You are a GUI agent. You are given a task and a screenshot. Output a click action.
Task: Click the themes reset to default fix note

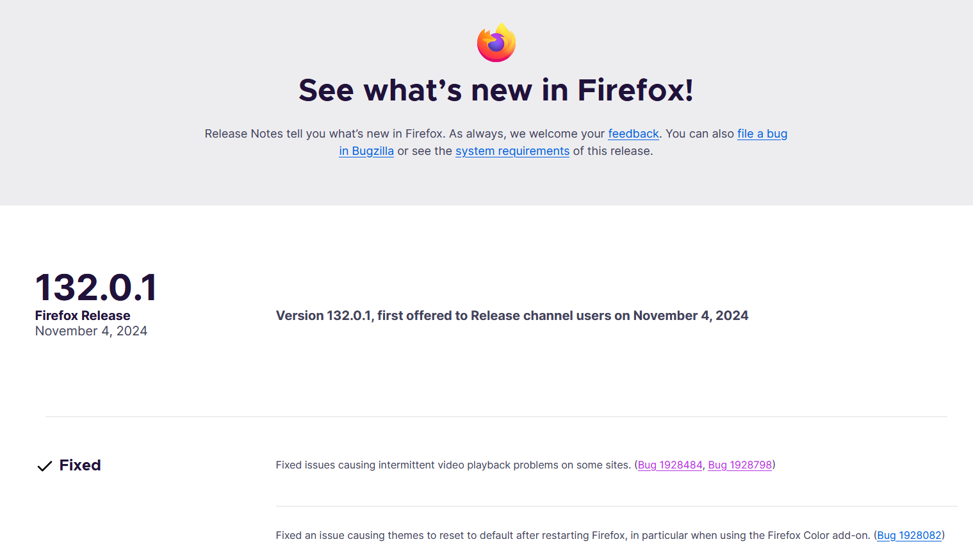pos(610,536)
